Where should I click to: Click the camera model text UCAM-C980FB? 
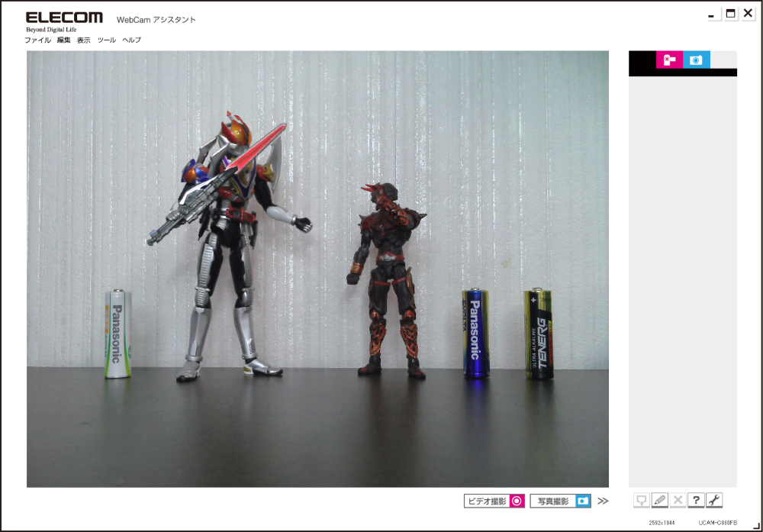(x=718, y=523)
